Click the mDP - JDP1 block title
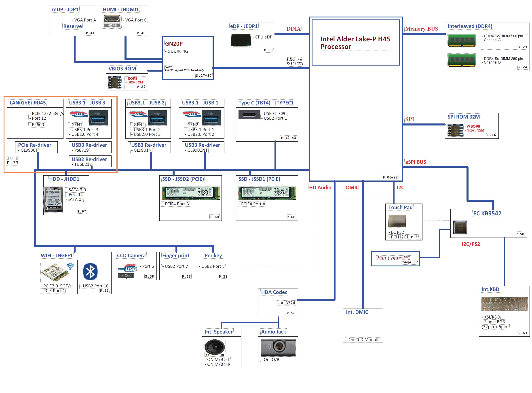The height and width of the screenshot is (393, 532). 65,10
